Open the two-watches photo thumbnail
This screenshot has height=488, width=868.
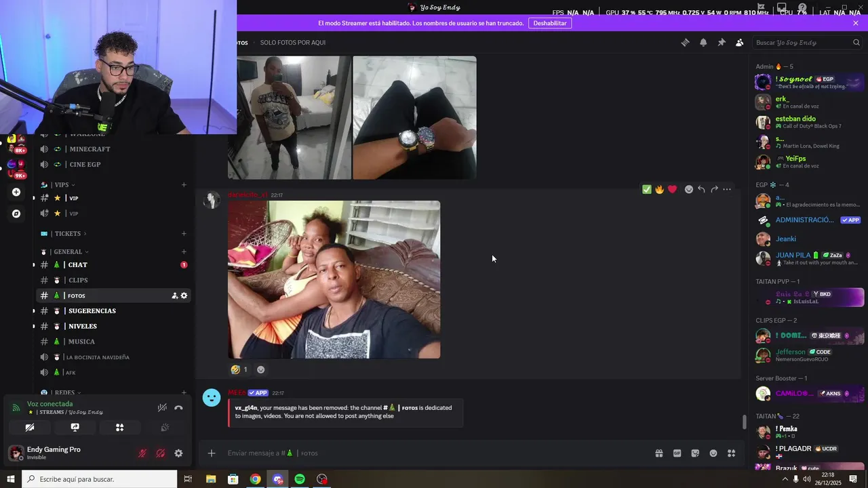pos(414,117)
